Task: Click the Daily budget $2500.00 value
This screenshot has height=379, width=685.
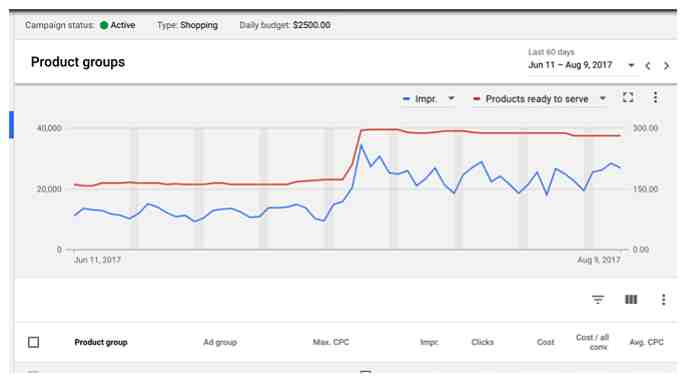Action: (x=311, y=25)
